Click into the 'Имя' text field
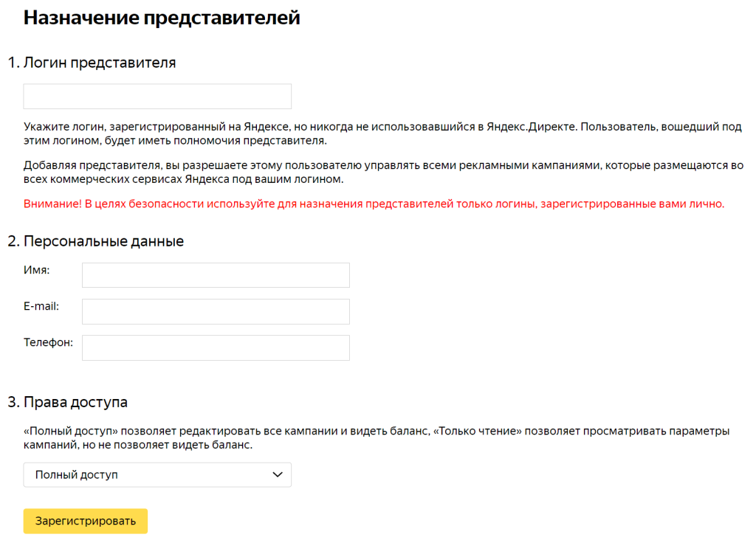This screenshot has width=756, height=540. tap(216, 275)
